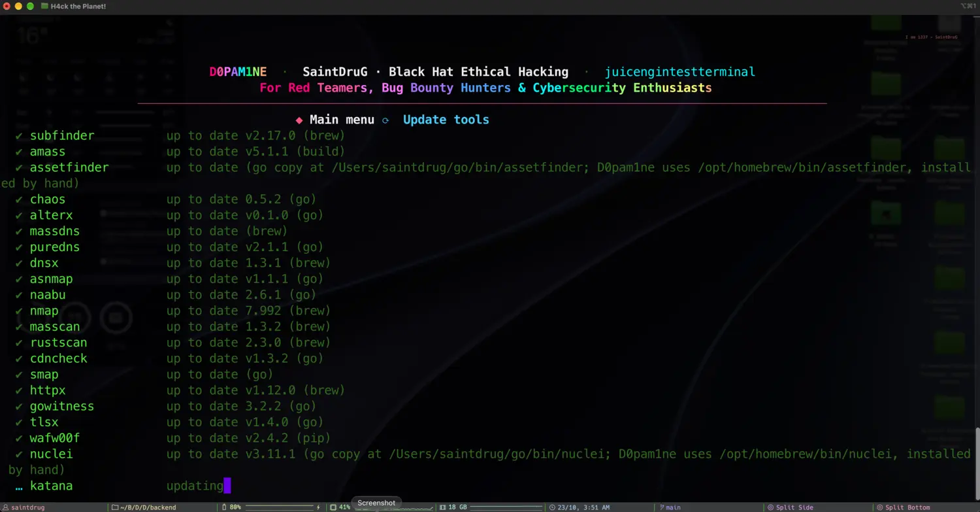Click the terminal scrollbar thumb on right edge

(x=977, y=464)
